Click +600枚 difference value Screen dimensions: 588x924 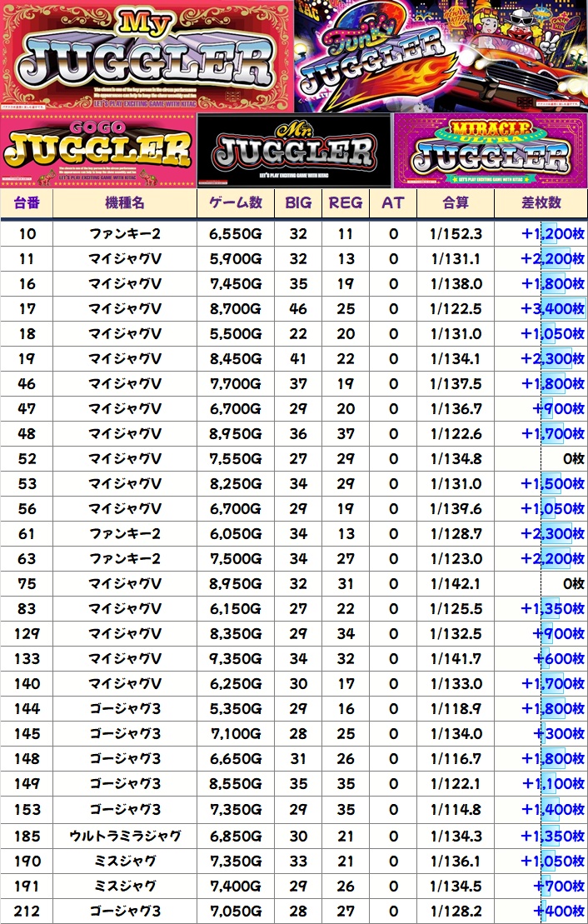(559, 658)
